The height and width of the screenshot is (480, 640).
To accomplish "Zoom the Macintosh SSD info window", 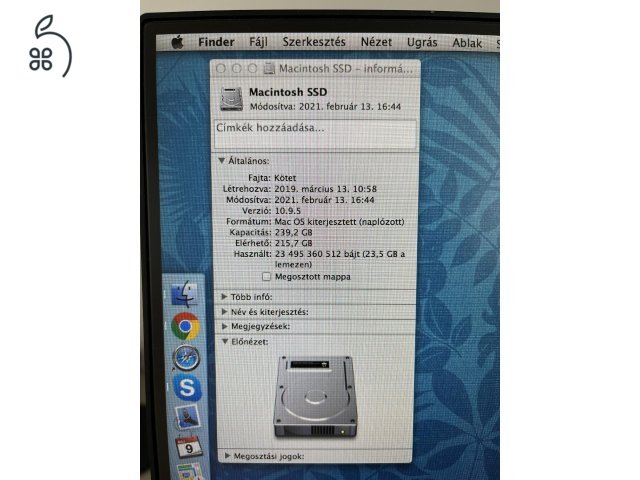I will [253, 69].
